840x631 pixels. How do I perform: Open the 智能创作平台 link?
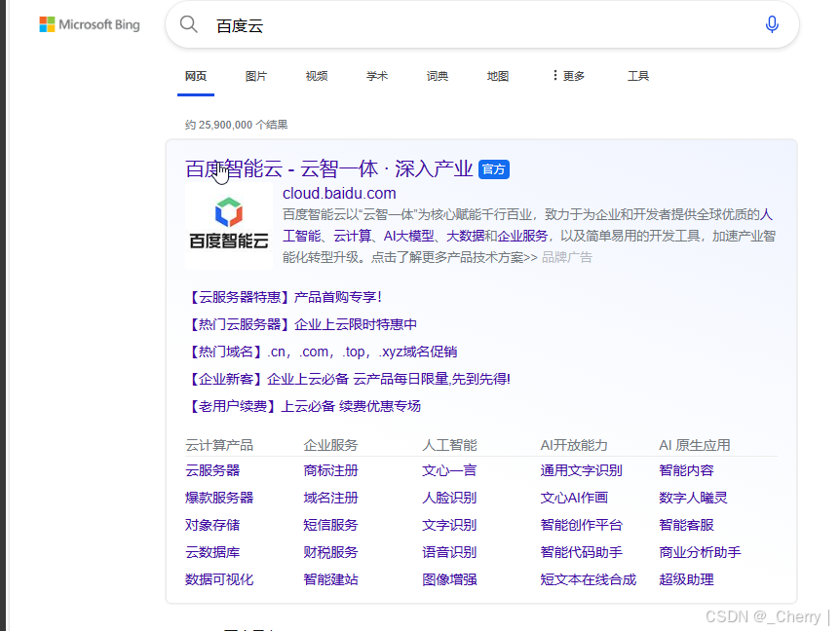coord(581,525)
